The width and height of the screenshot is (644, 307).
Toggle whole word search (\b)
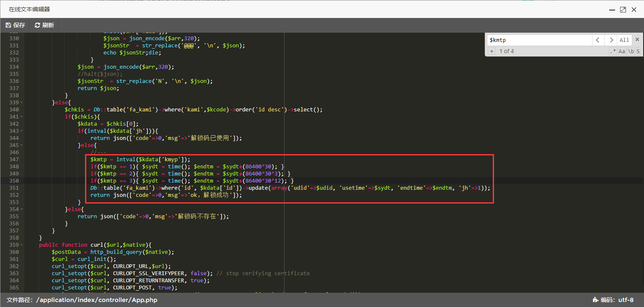(x=631, y=51)
